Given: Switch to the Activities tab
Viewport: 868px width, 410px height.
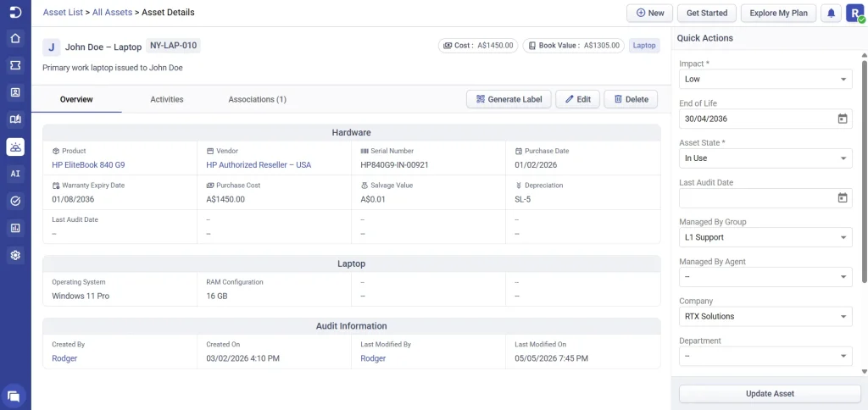Looking at the screenshot, I should point(167,100).
